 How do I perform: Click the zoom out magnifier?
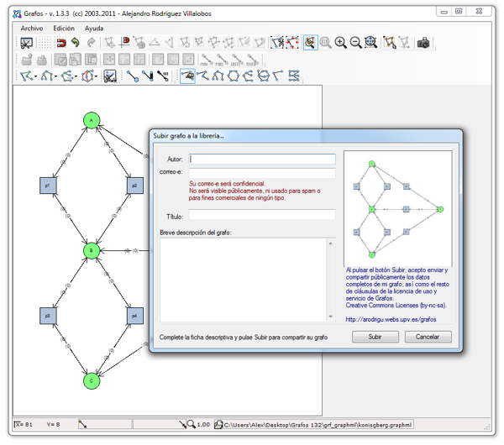pos(355,43)
